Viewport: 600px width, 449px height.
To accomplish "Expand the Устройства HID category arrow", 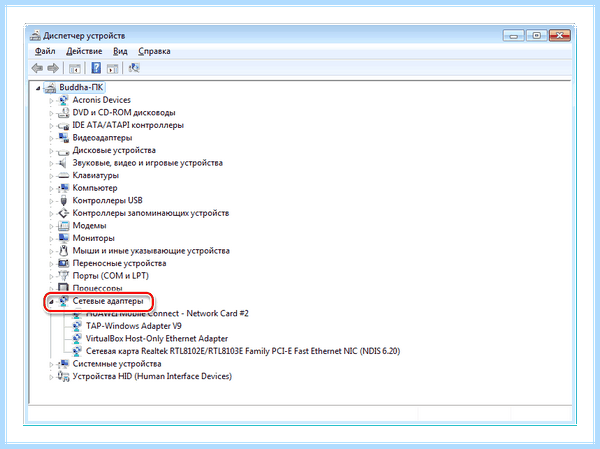I will click(x=51, y=377).
